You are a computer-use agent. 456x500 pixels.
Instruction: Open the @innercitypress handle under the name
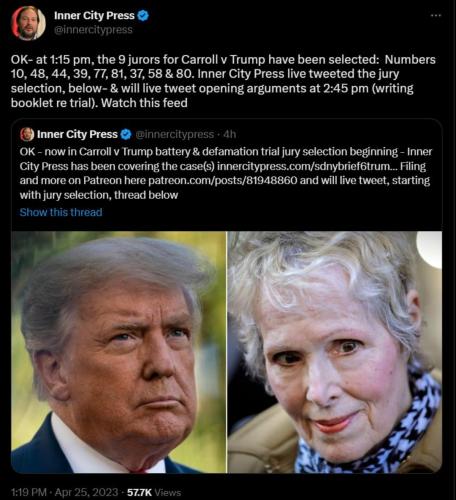pos(93,30)
